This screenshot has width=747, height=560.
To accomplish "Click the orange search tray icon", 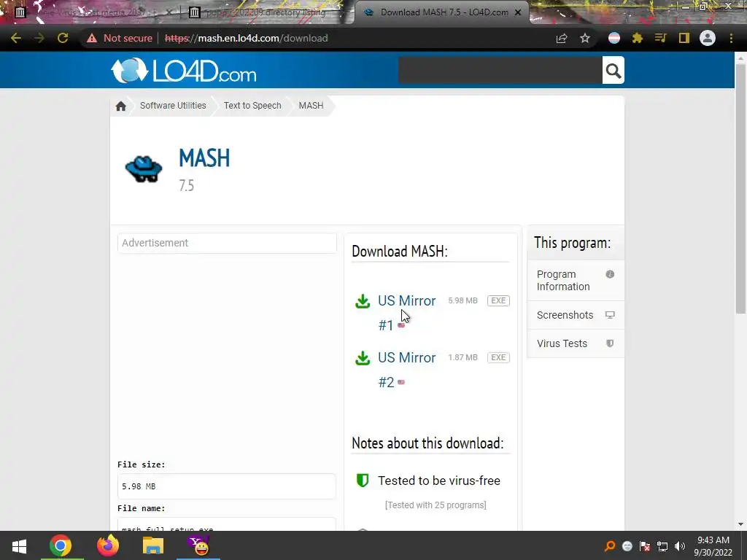I will (x=610, y=546).
